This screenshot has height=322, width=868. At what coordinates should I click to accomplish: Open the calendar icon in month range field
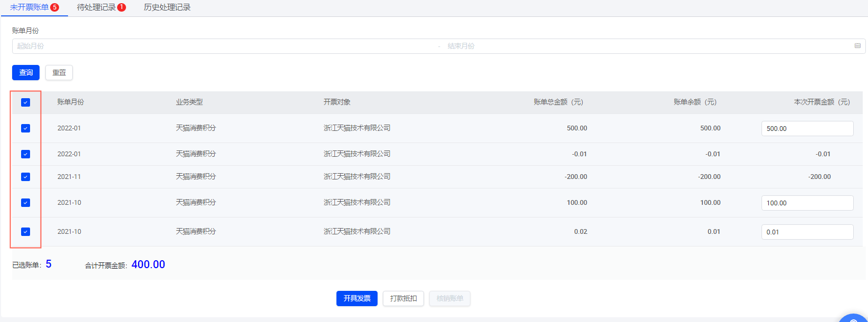(x=857, y=46)
